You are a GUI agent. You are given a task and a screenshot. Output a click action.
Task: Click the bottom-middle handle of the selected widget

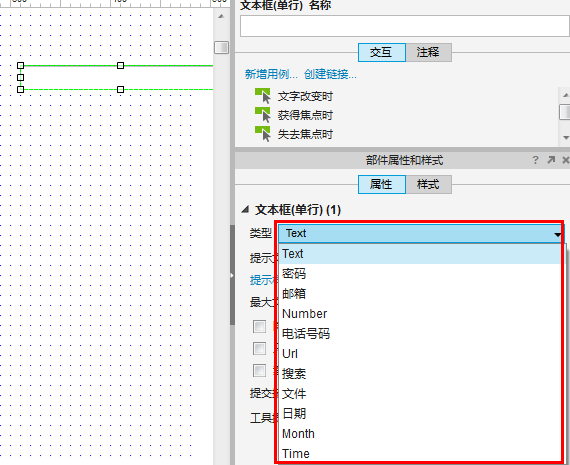click(x=120, y=89)
